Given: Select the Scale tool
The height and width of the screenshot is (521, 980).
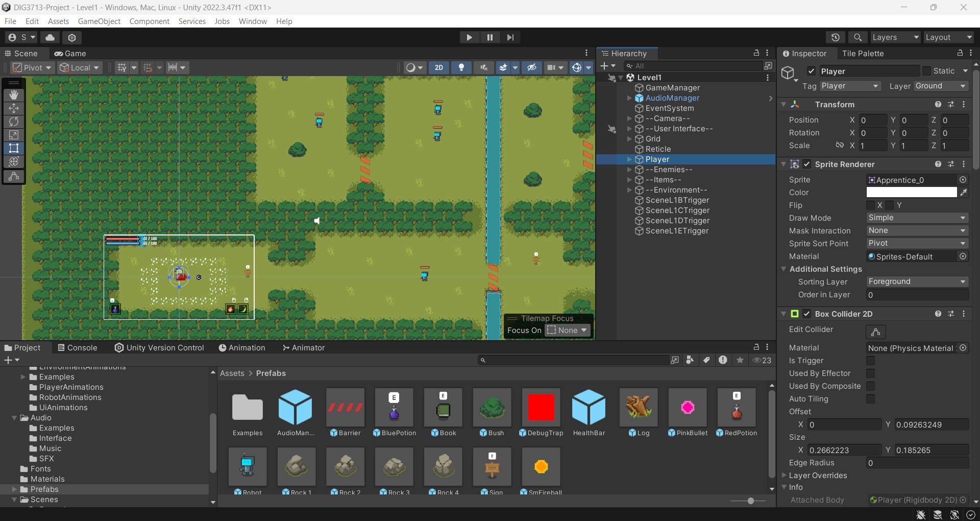Looking at the screenshot, I should click(x=14, y=135).
